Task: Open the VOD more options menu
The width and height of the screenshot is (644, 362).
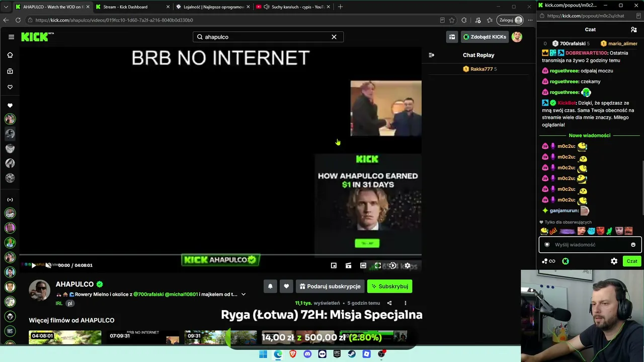Action: tap(405, 303)
